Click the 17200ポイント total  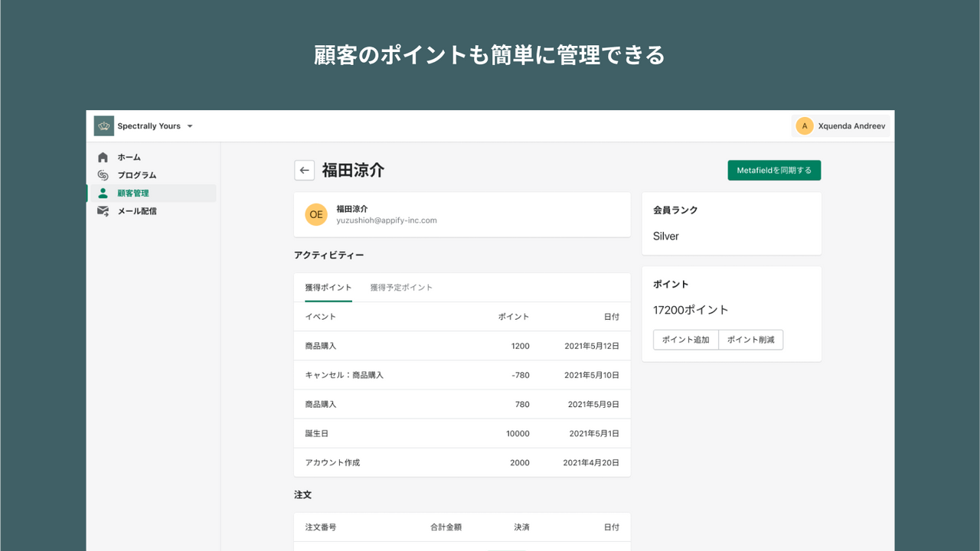691,310
